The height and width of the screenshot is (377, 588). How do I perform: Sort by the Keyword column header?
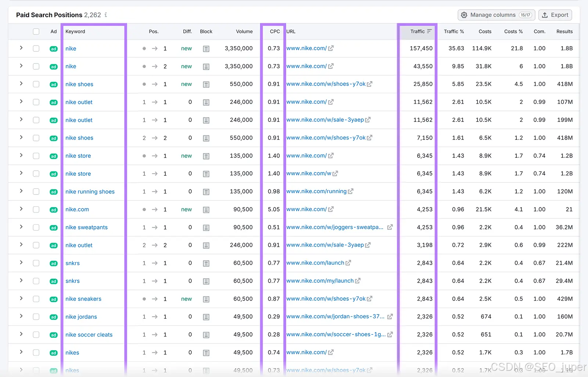coord(75,32)
